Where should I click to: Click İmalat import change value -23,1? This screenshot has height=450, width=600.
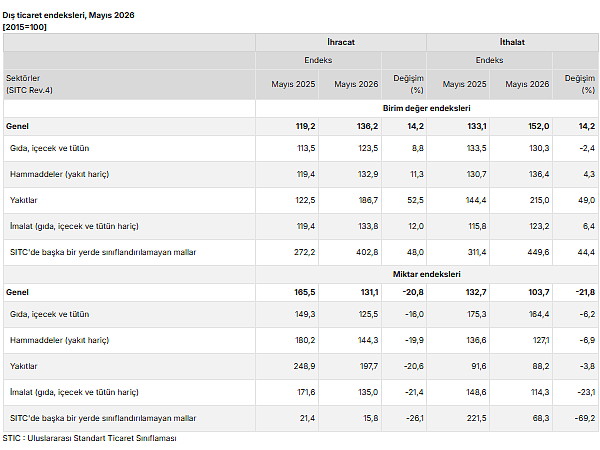tap(585, 392)
